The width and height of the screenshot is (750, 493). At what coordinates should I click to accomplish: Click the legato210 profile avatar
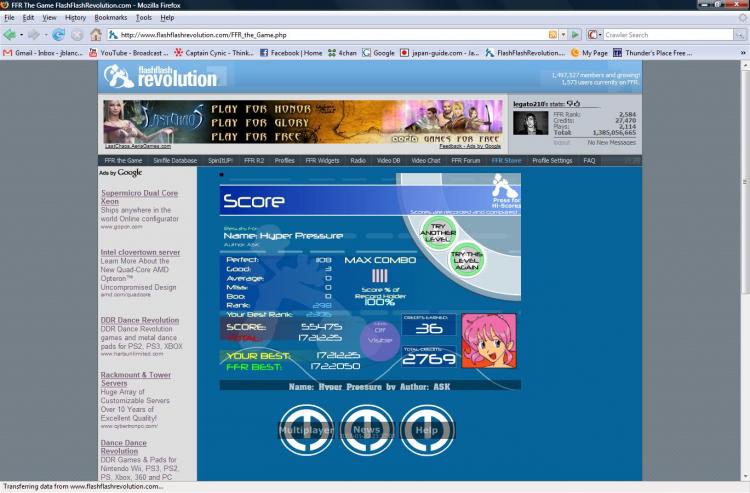point(530,123)
